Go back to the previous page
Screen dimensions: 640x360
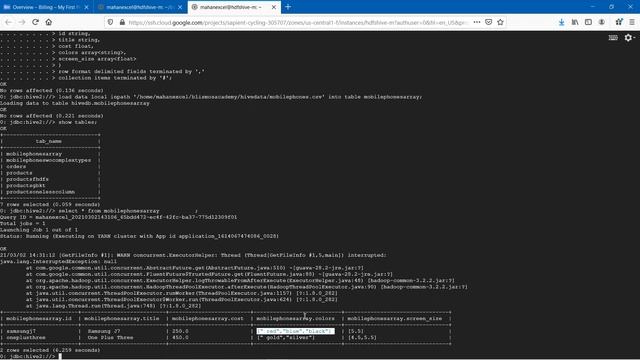[x=9, y=22]
